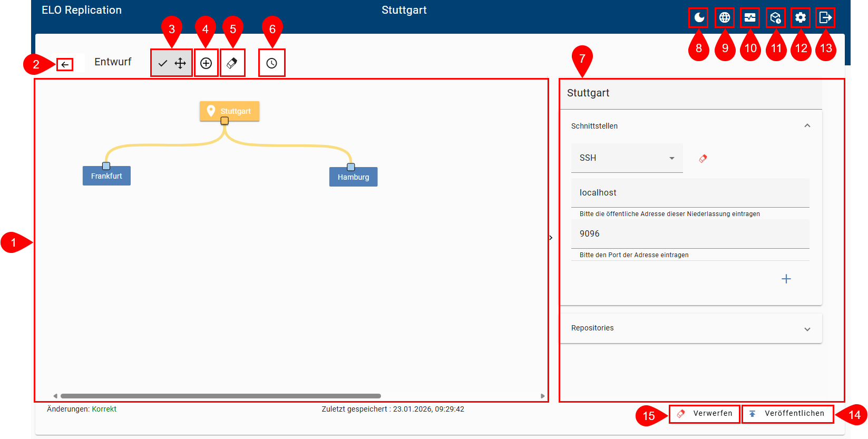Viewport: 868px width, 439px height.
Task: Click the horizontal scrollbar thumb of the canvas
Action: [x=221, y=396]
